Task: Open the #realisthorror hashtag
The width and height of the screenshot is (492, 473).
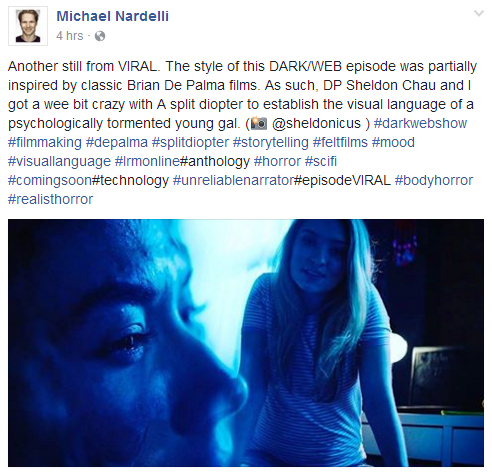Action: click(50, 199)
